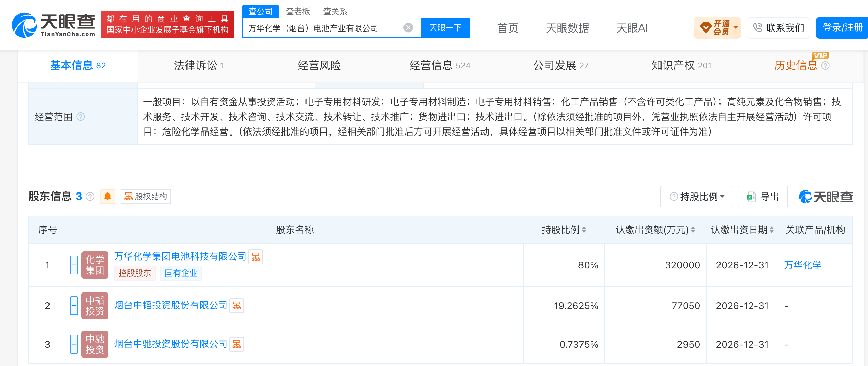
Task: Switch to the 查公司 search tab
Action: click(260, 12)
